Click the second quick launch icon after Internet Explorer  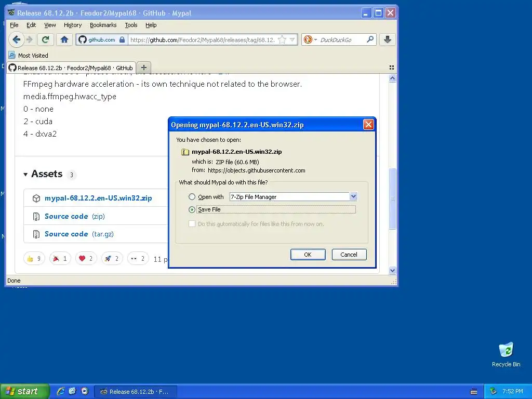tap(72, 391)
